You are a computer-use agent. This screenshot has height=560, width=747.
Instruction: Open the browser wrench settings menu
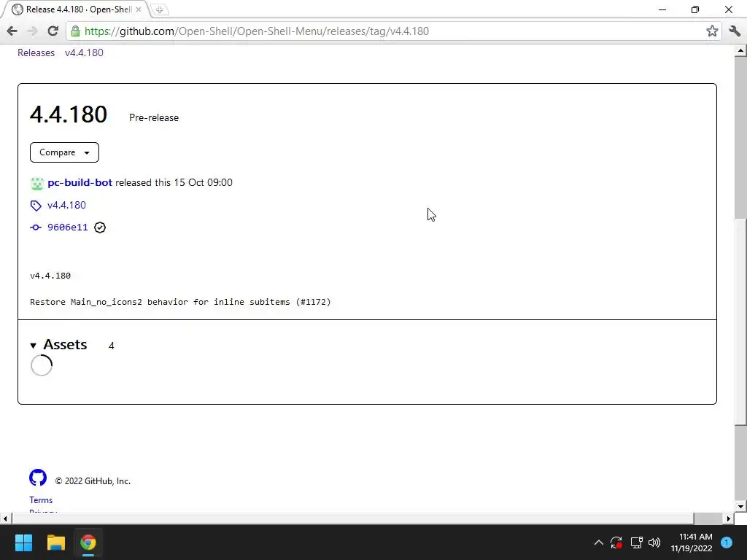coord(735,31)
